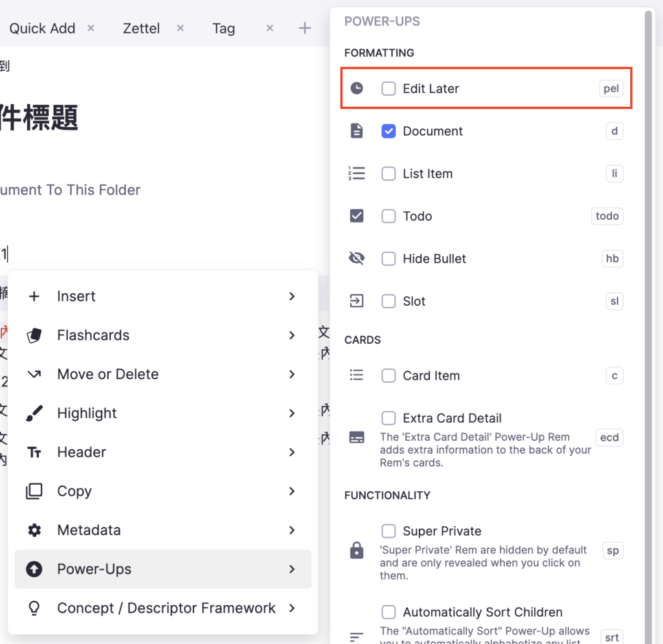Click the Highlight pen icon
Screen dimensions: 663x644
(34, 413)
